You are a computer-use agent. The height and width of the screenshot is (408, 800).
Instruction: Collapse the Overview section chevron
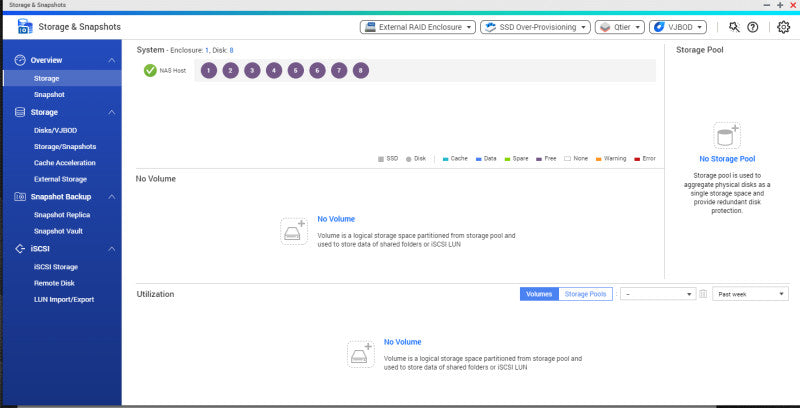tap(112, 60)
